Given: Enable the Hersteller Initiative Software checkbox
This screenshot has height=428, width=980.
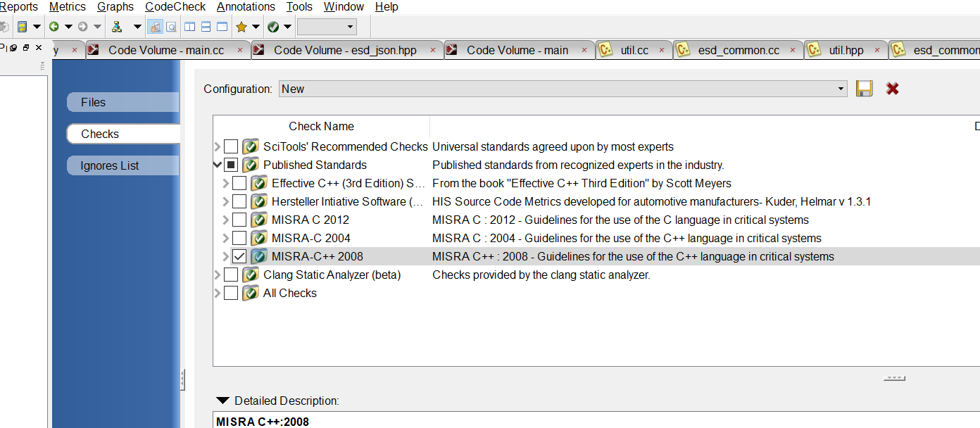Looking at the screenshot, I should pos(239,201).
